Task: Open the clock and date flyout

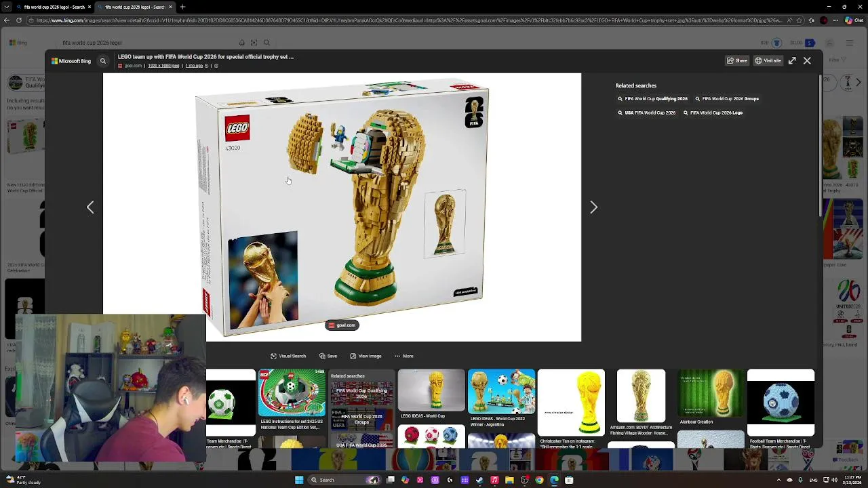Action: (853, 480)
